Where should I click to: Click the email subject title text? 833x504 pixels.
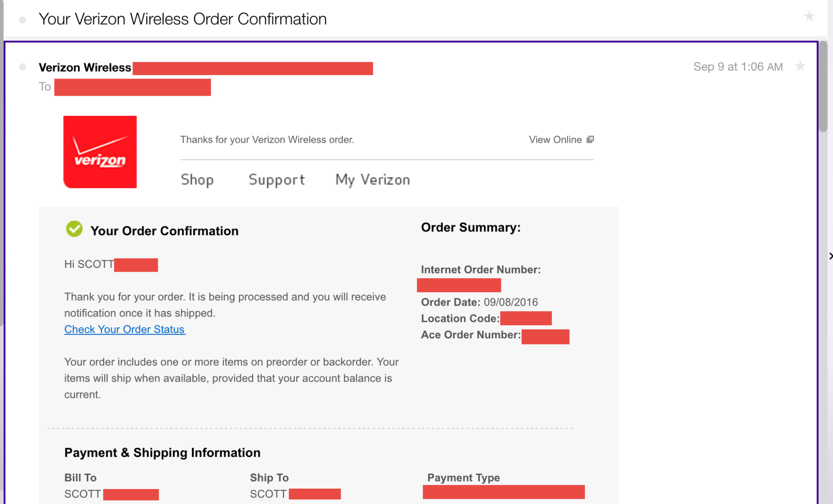coord(183,19)
